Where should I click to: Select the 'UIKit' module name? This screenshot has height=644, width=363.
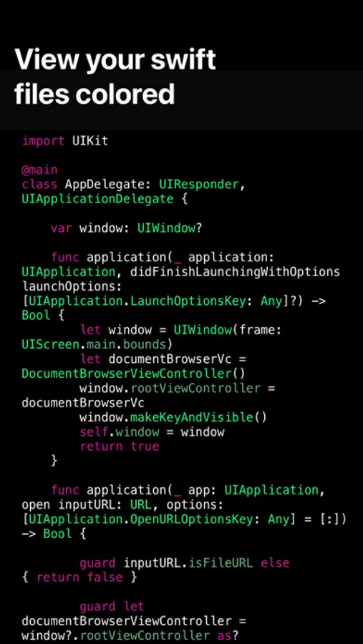click(x=90, y=141)
